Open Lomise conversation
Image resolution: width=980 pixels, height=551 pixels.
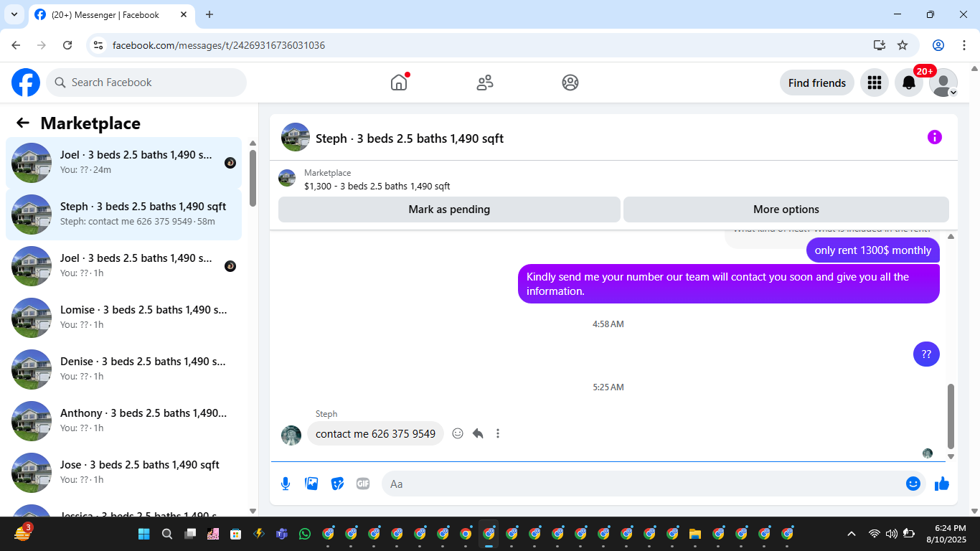point(123,318)
